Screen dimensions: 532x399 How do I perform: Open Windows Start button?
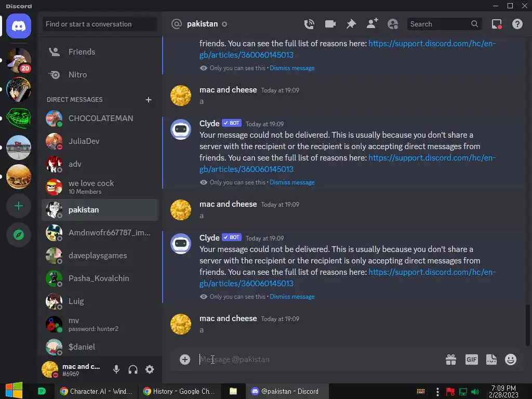tap(14, 391)
